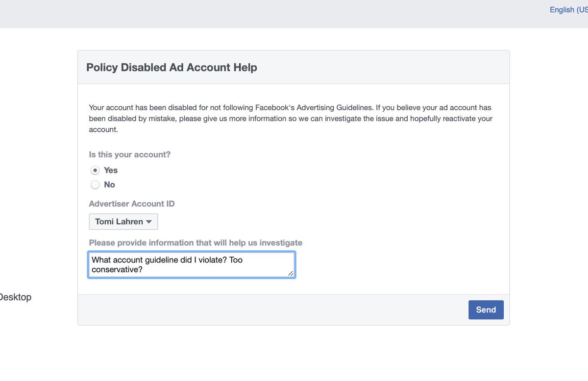
Task: Click the Send button
Action: click(486, 310)
